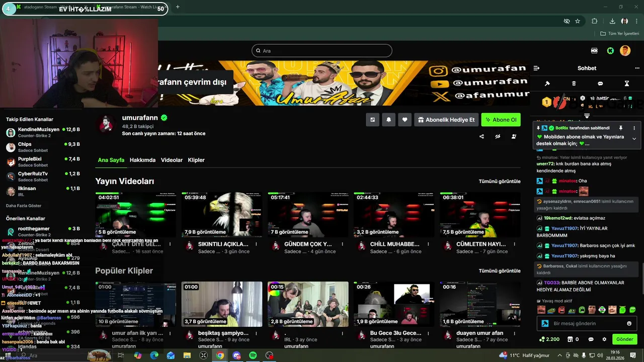Open user profile avatar menu

pyautogui.click(x=625, y=51)
